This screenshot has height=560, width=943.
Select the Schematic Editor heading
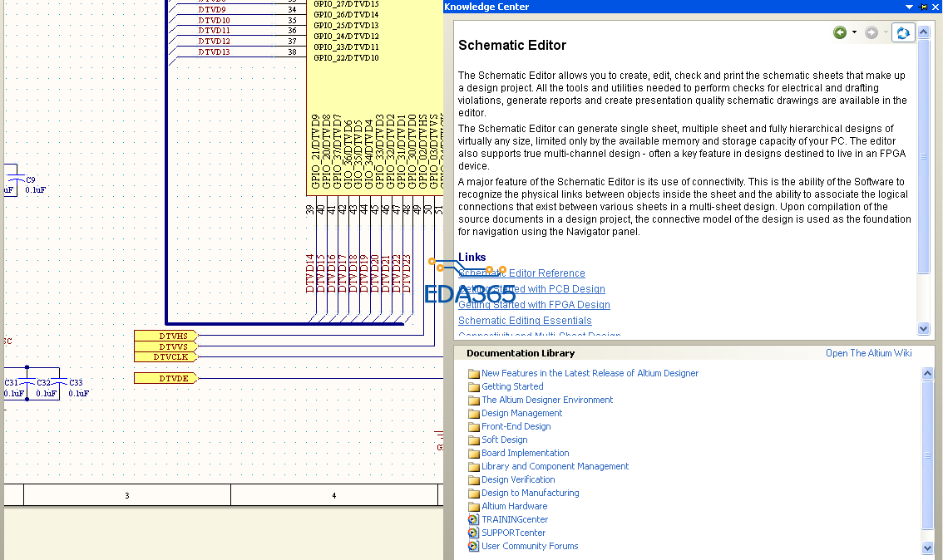(x=512, y=45)
